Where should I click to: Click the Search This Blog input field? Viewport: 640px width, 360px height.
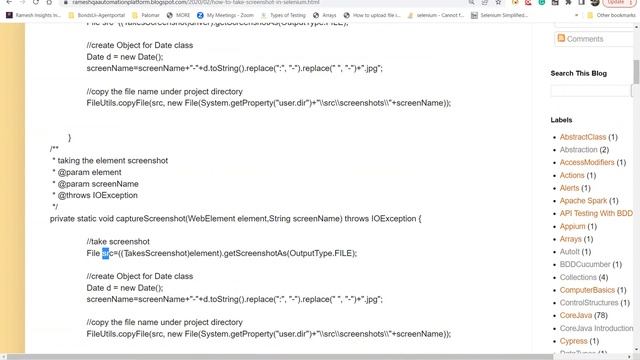pos(590,91)
